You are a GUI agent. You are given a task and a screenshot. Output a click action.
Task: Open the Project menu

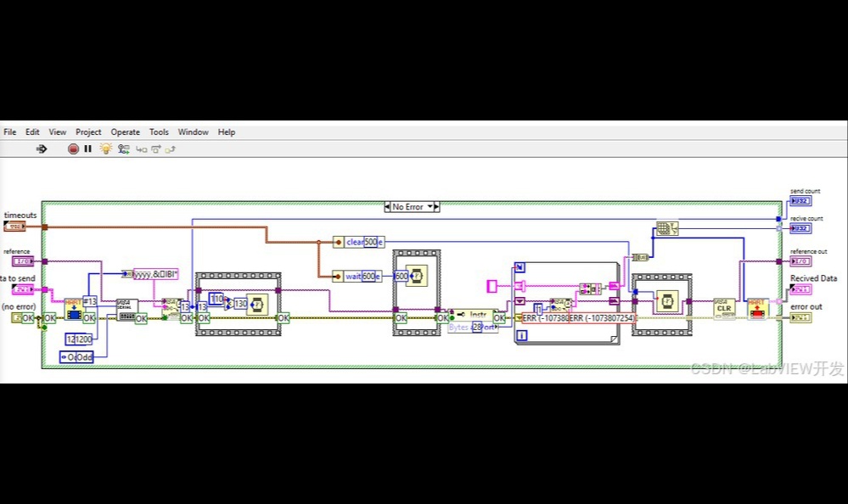[88, 132]
